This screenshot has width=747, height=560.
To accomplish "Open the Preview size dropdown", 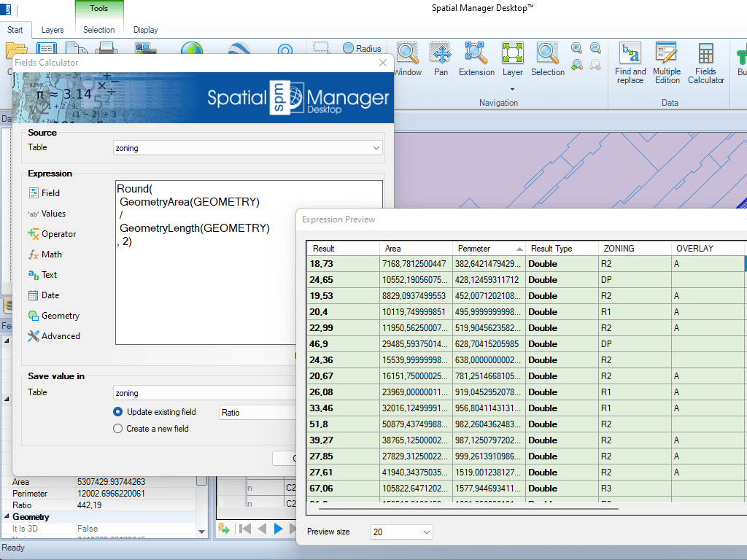I will (x=402, y=532).
